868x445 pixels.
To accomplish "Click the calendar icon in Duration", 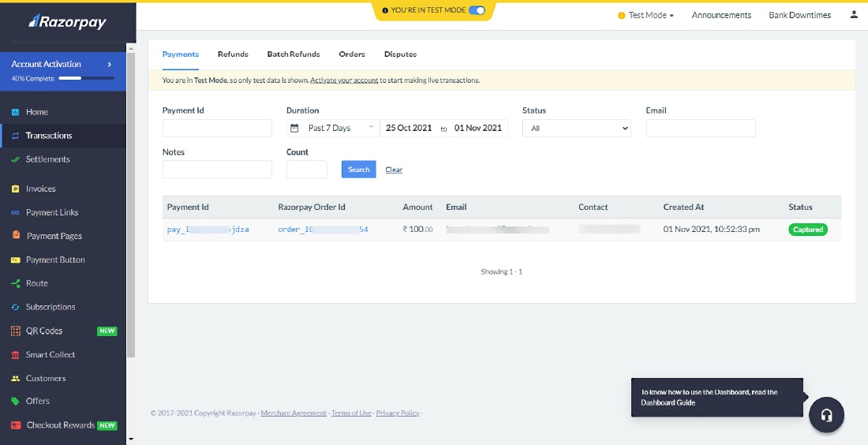I will (294, 128).
